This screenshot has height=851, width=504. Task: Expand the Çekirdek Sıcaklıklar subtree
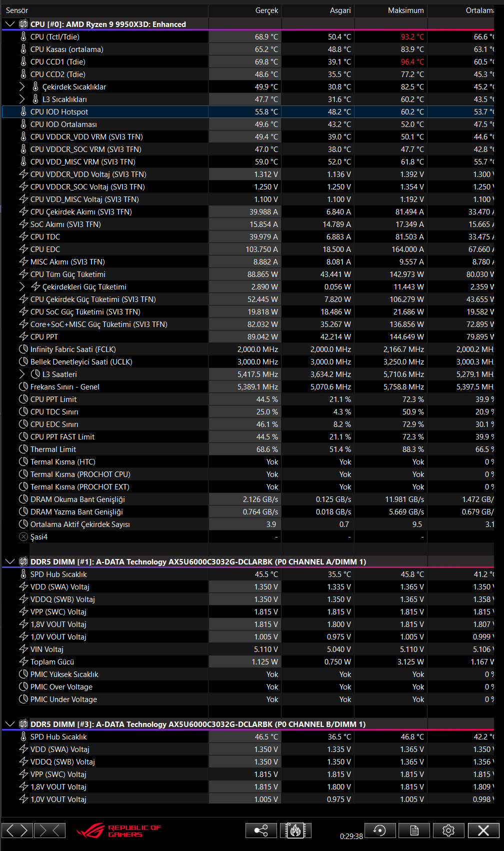(22, 86)
